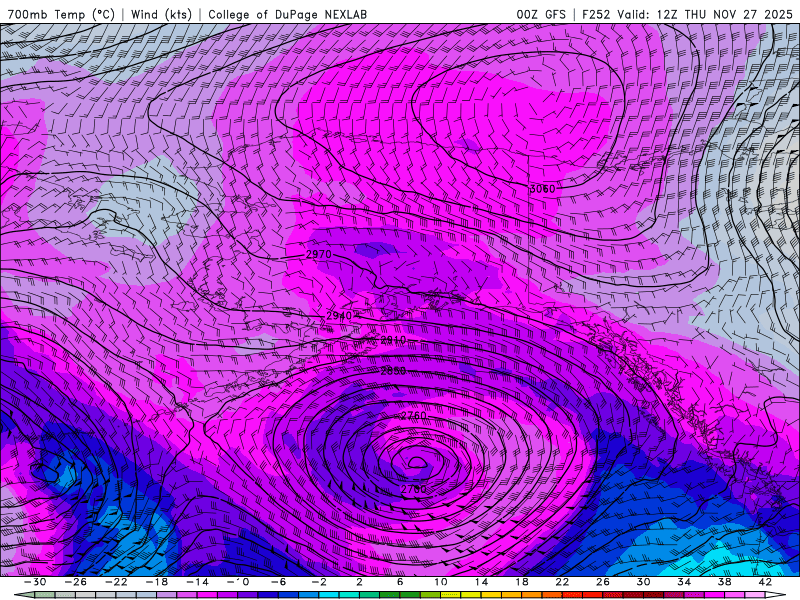Click the -22 colorbar scale value

click(x=116, y=582)
